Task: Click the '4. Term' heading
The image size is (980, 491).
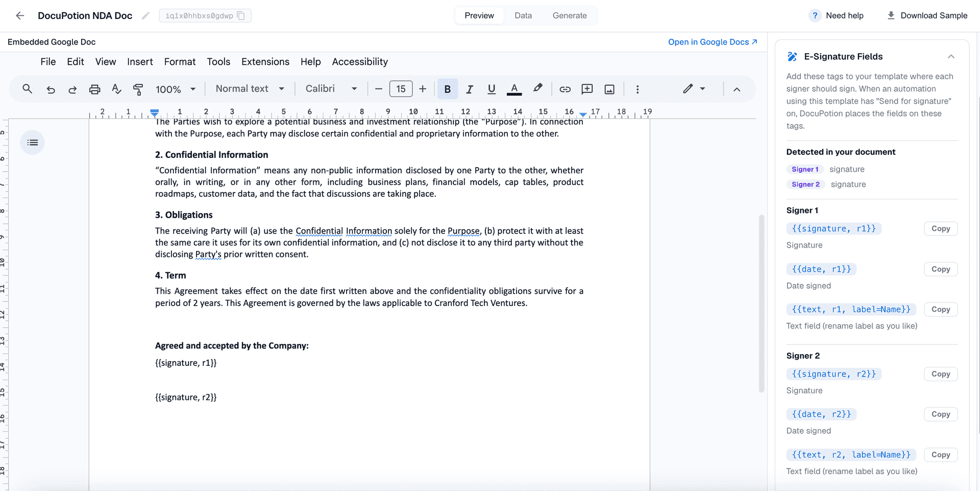Action: tap(170, 275)
